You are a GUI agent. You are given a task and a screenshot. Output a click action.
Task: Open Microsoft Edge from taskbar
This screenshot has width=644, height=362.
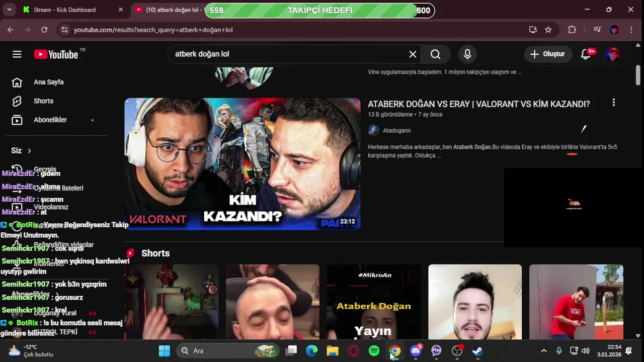pos(312,351)
